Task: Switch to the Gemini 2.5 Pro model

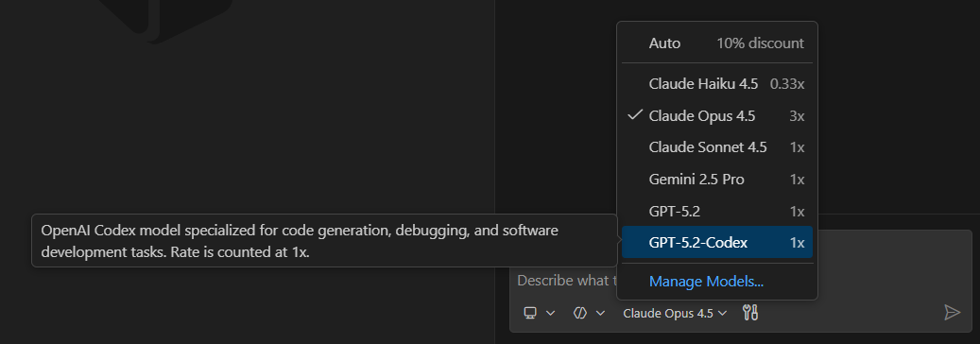Action: (717, 180)
